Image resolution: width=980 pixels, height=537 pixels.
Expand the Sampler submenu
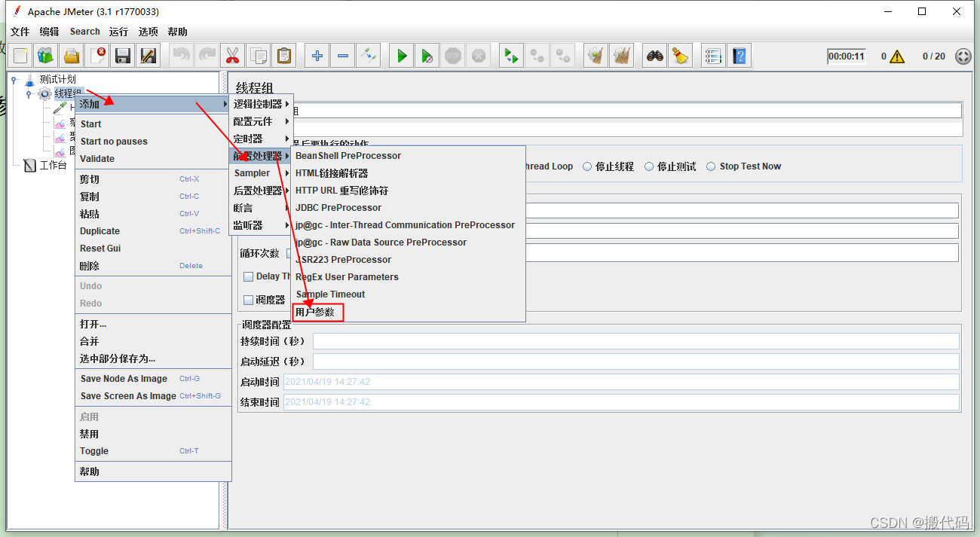tap(260, 173)
